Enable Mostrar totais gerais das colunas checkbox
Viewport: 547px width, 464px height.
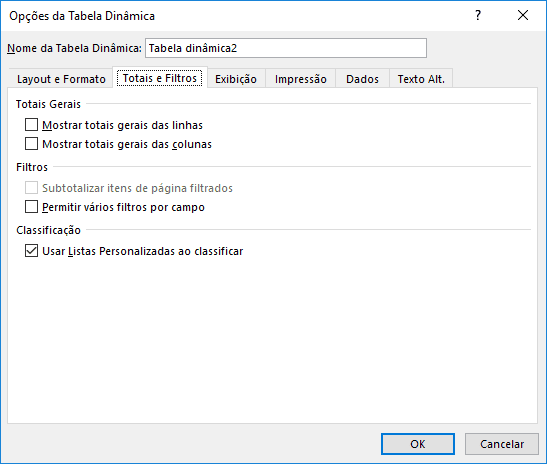click(x=31, y=144)
